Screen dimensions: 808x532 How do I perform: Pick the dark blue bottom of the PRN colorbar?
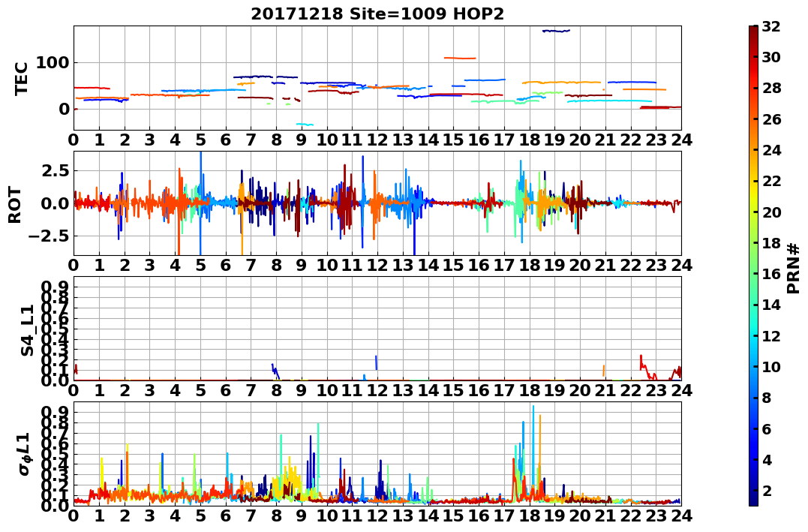(x=753, y=500)
